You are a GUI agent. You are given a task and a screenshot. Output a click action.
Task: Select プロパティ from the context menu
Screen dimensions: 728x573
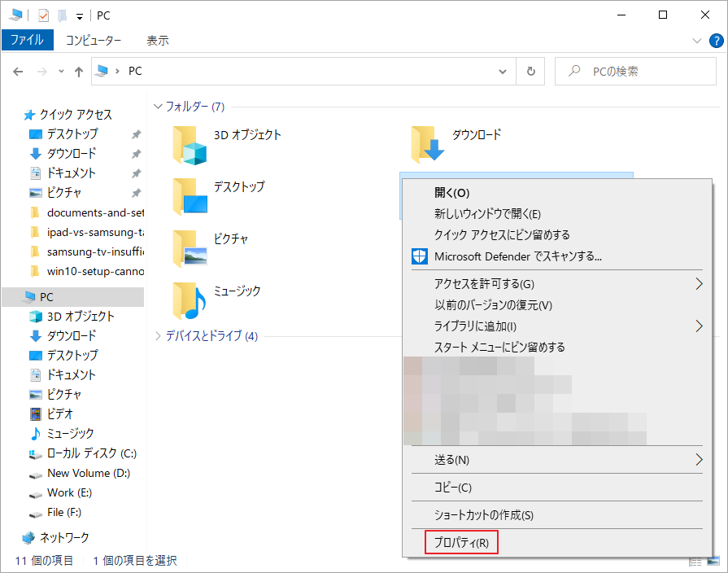(x=461, y=541)
